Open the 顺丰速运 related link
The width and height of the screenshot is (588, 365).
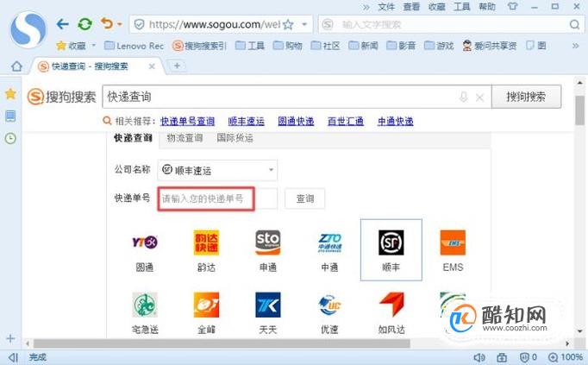[247, 121]
